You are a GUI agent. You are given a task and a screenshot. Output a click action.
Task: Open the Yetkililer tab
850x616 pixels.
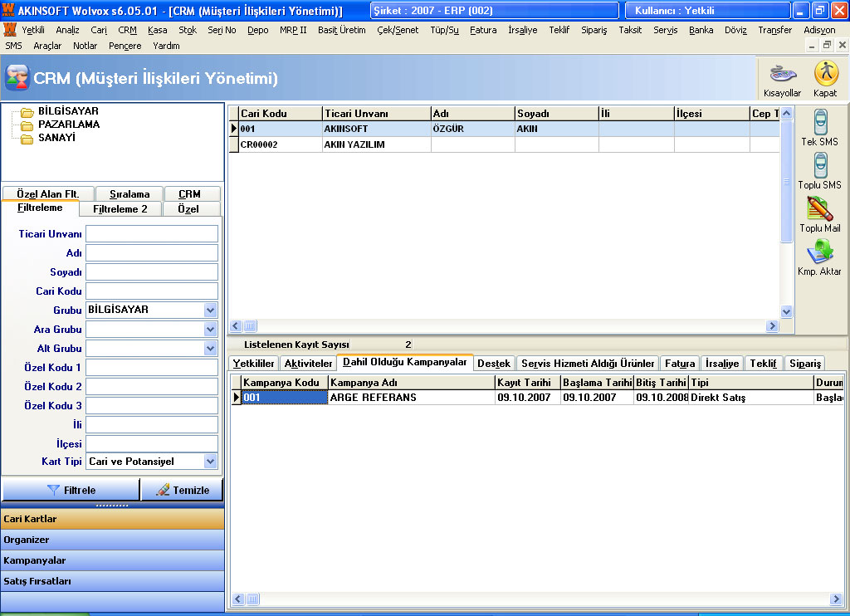pyautogui.click(x=254, y=364)
